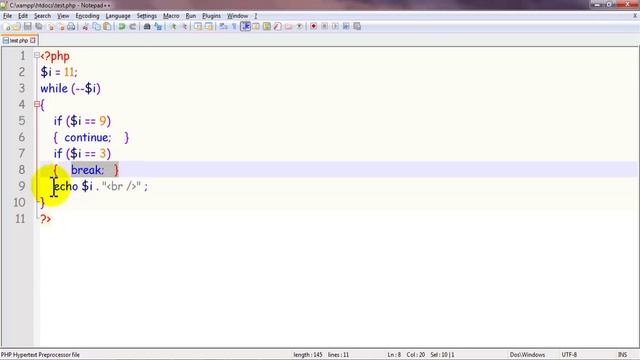Toggle Show All Characters paragraph icon
The width and height of the screenshot is (640, 360).
pyautogui.click(x=234, y=27)
